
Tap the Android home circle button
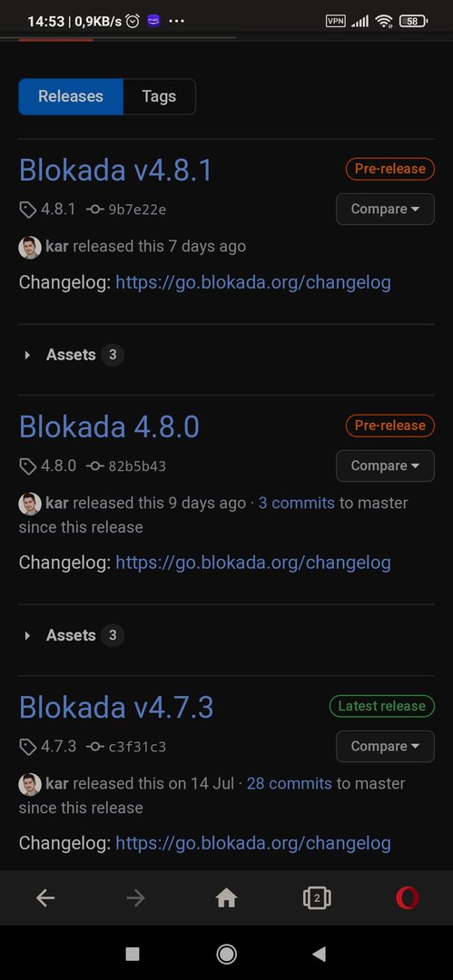pos(227,953)
